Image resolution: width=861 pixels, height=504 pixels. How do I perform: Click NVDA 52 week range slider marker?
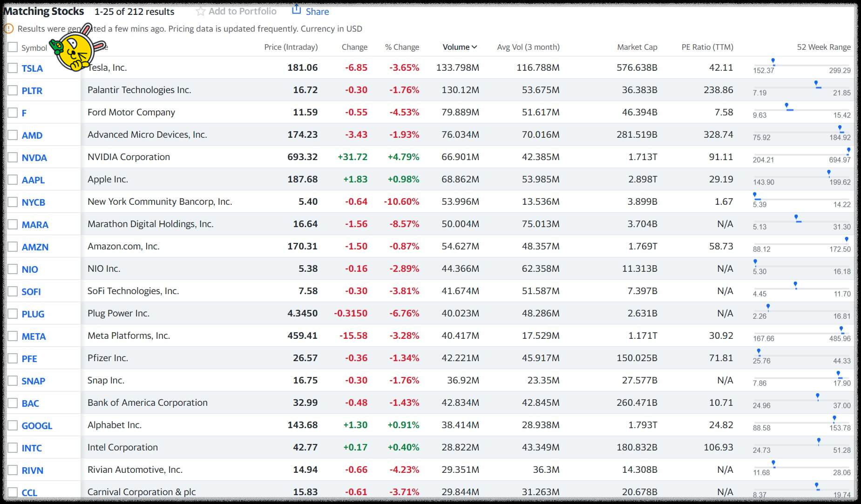(848, 150)
